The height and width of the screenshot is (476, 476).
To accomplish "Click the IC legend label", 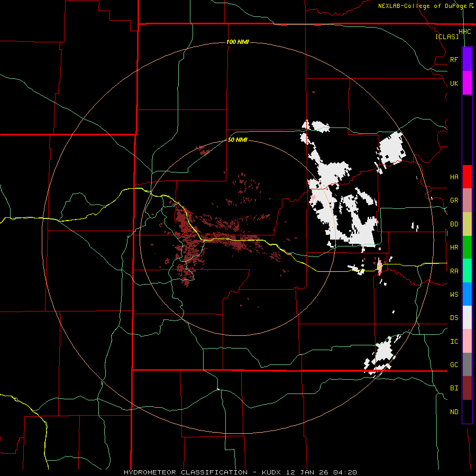I will coord(454,342).
